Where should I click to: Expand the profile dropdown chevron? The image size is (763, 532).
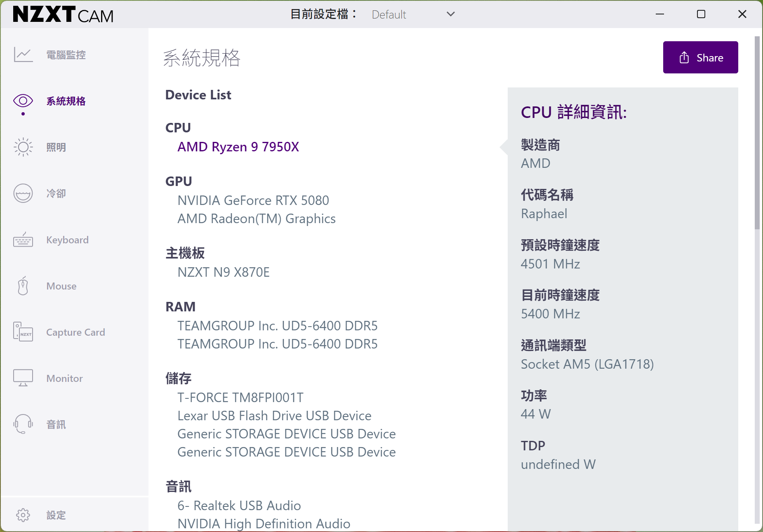[451, 14]
